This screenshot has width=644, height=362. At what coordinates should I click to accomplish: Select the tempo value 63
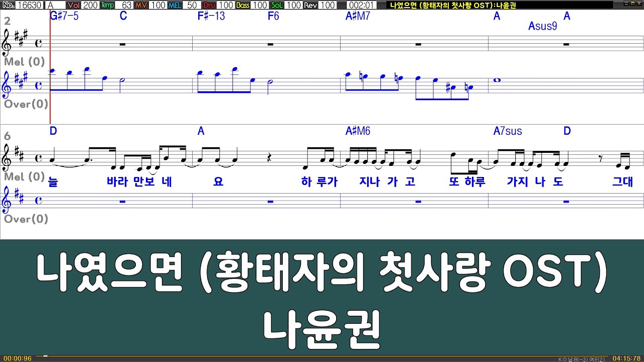(125, 5)
